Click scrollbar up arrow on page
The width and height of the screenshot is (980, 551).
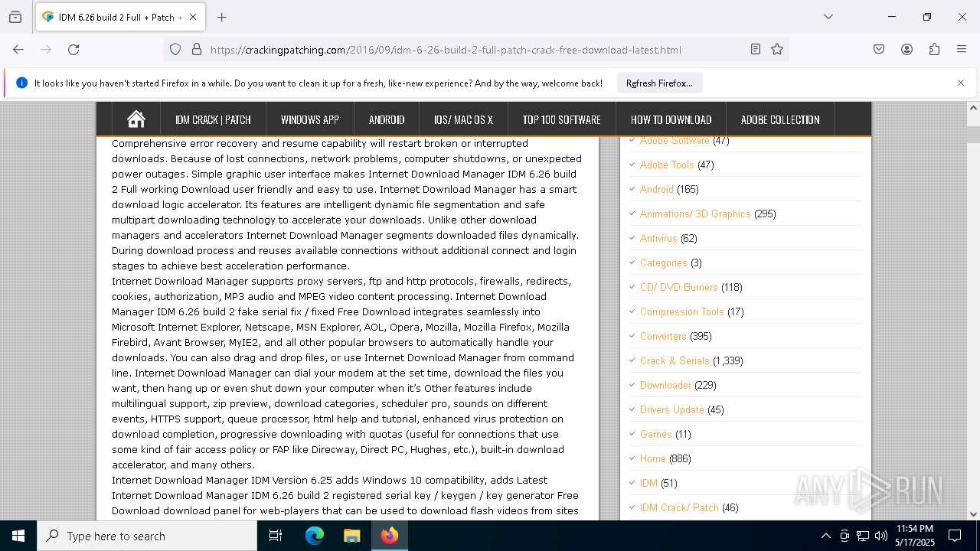point(973,109)
